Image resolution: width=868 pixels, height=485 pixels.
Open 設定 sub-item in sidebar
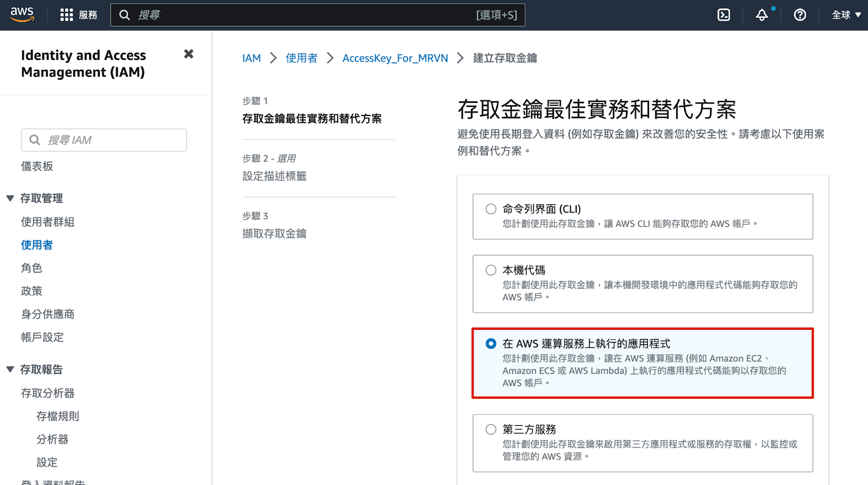47,462
